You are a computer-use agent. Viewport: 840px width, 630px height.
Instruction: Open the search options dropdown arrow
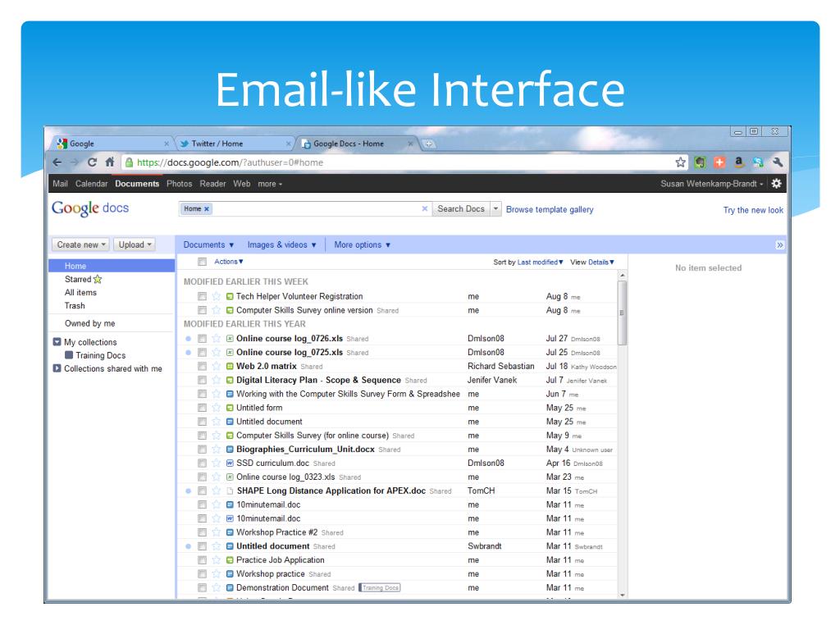click(x=496, y=208)
